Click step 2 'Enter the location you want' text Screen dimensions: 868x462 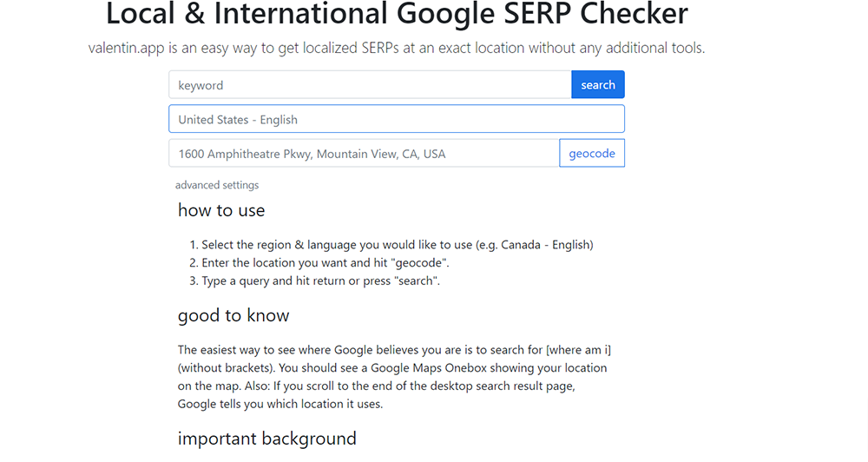click(325, 262)
